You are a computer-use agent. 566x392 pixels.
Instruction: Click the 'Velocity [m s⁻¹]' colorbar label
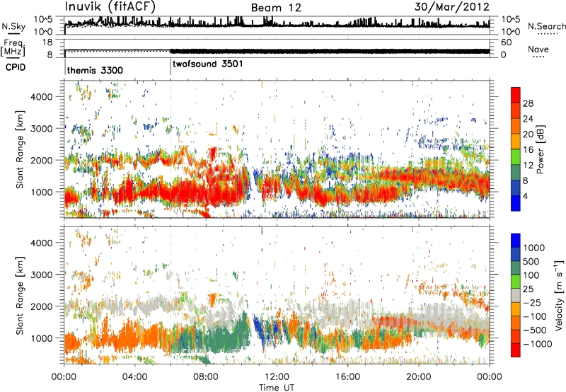pyautogui.click(x=559, y=295)
